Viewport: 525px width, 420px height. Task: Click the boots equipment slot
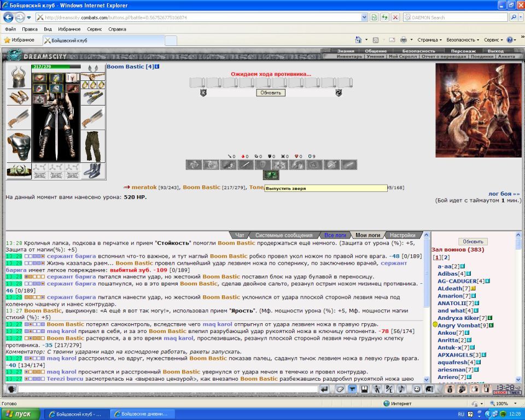click(x=93, y=171)
